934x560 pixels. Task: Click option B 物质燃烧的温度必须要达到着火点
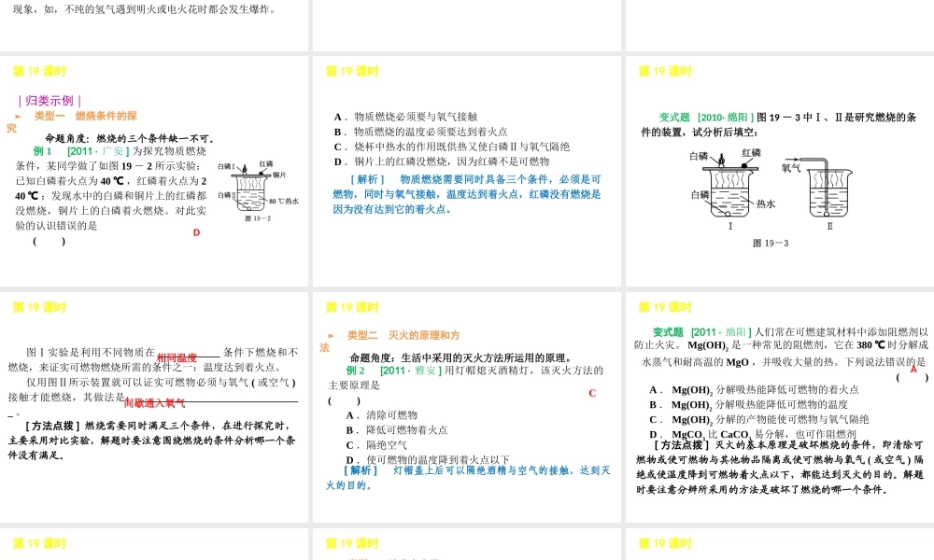(420, 132)
